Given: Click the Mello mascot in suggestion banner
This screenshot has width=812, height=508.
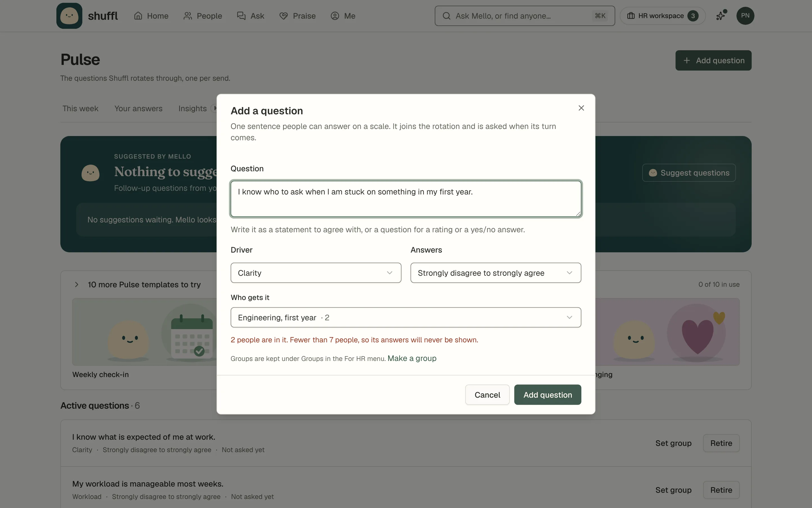Looking at the screenshot, I should tap(90, 173).
